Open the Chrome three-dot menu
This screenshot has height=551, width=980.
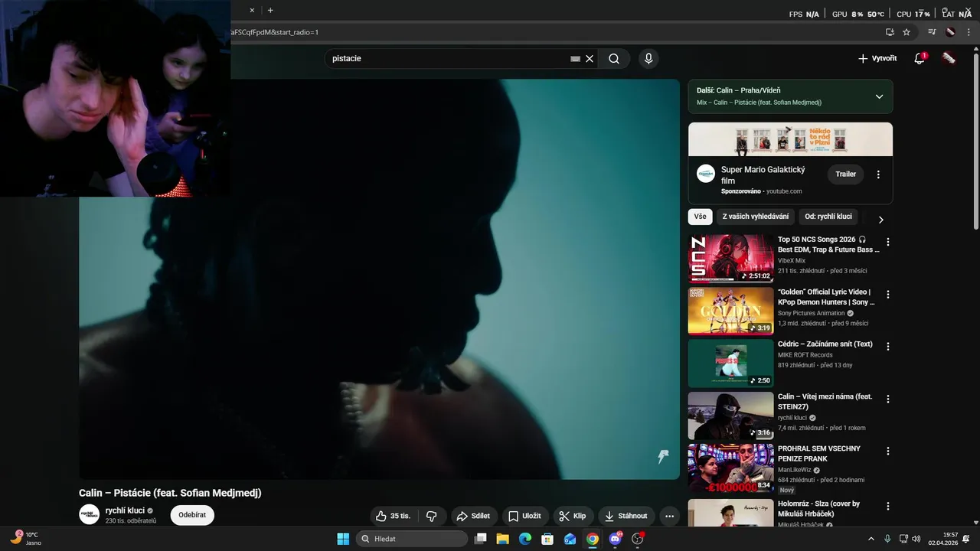pyautogui.click(x=969, y=32)
